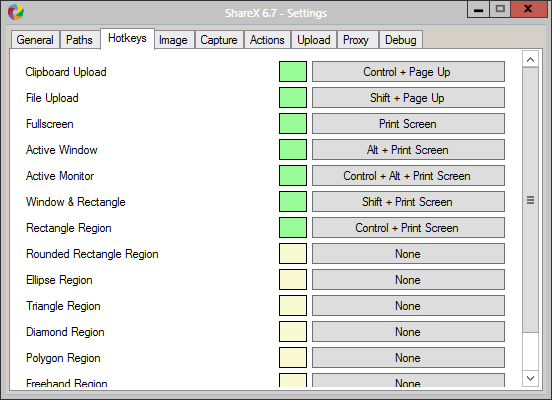This screenshot has width=552, height=400.
Task: Click yellow swatch for Polygon Region
Action: point(293,358)
